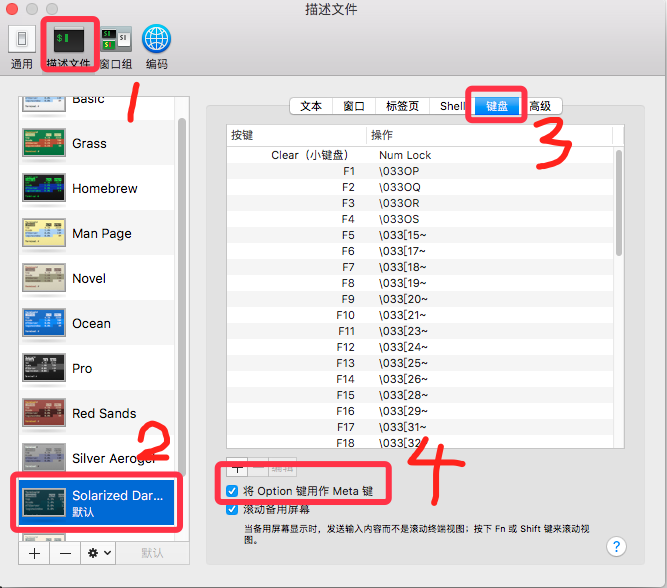Open the 窗口组 window groups pane
The width and height of the screenshot is (667, 588).
coord(116,47)
